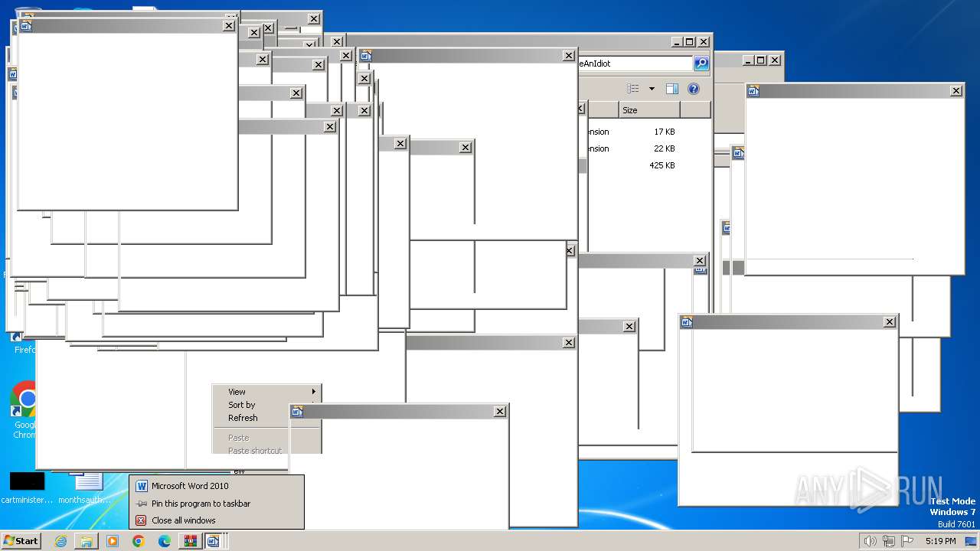This screenshot has height=551, width=980.
Task: Click Refresh in the desktop context menu
Action: point(266,418)
